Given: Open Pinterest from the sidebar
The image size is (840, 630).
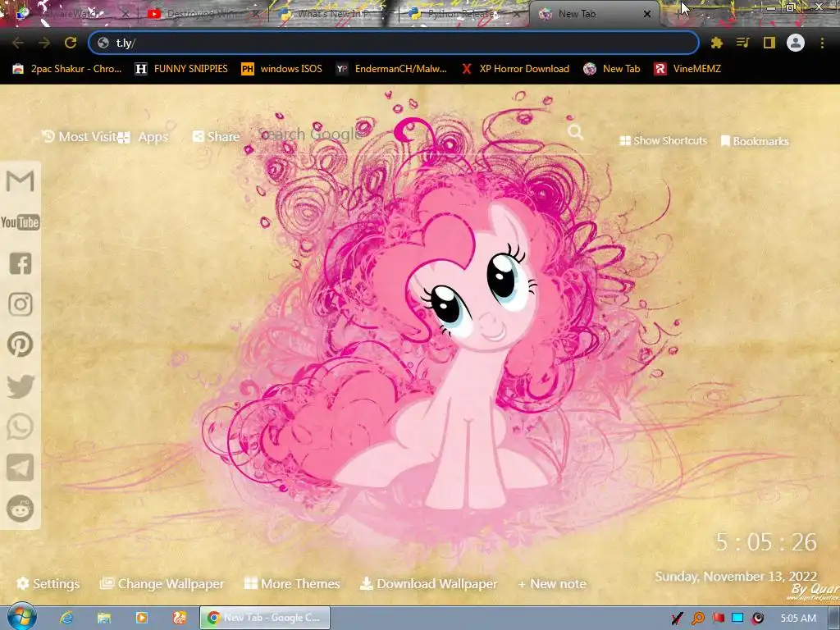Looking at the screenshot, I should tap(21, 345).
